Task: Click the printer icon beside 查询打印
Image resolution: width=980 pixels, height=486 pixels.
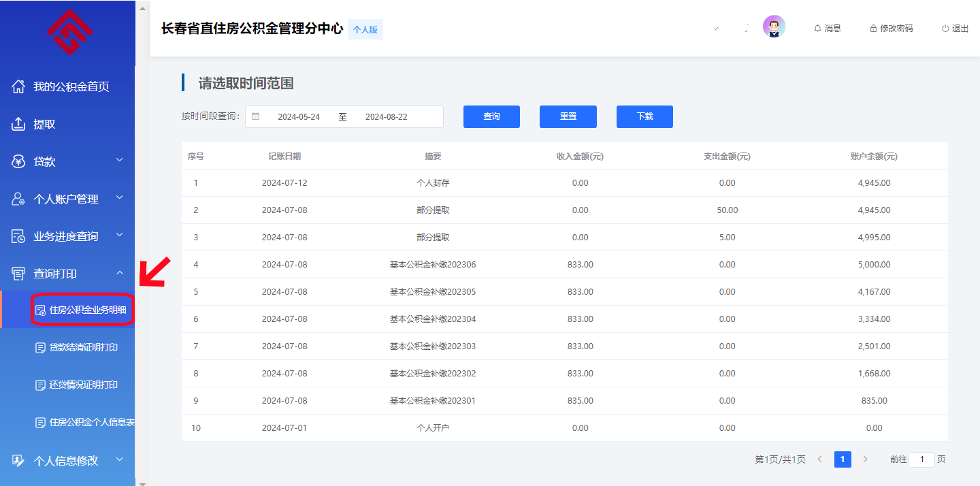Action: (x=19, y=274)
